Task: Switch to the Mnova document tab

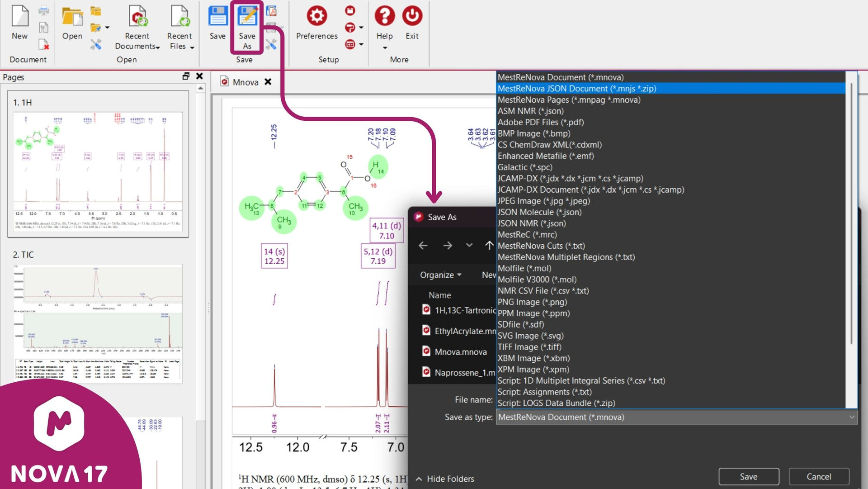Action: pyautogui.click(x=245, y=82)
